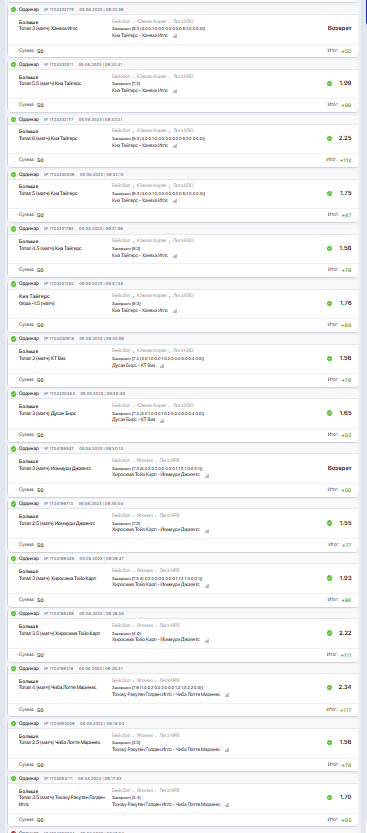The image size is (367, 833).
Task: Click stats icon in Фора -1.5 Киа Тайгерс bet
Action: [175, 311]
